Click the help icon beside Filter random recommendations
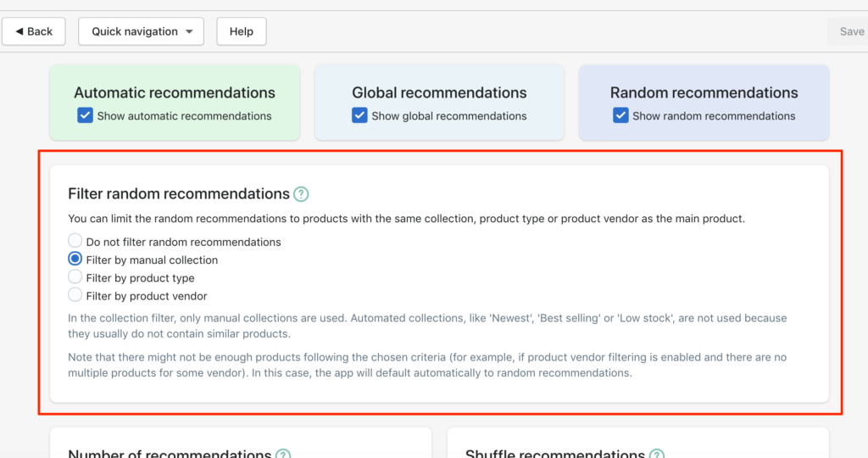The width and height of the screenshot is (868, 458). tap(301, 194)
